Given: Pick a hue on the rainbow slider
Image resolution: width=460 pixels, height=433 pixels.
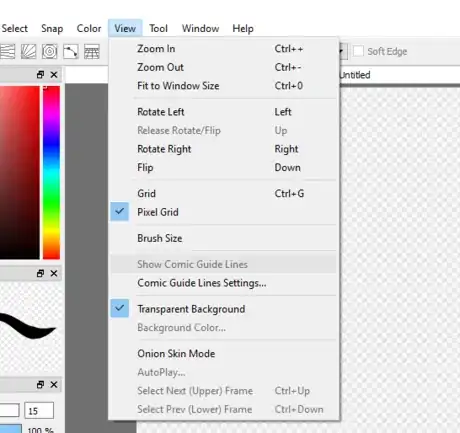Looking at the screenshot, I should (x=51, y=172).
